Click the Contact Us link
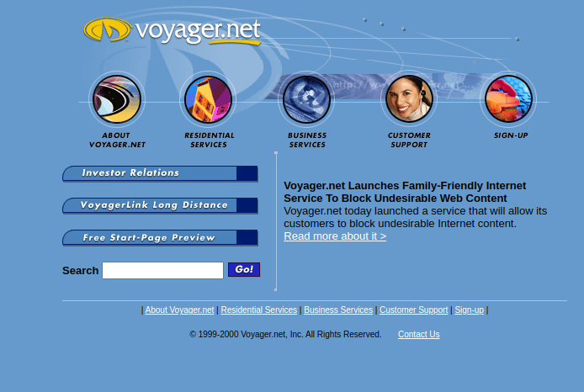Screen dimensions: 584x392 [418, 334]
